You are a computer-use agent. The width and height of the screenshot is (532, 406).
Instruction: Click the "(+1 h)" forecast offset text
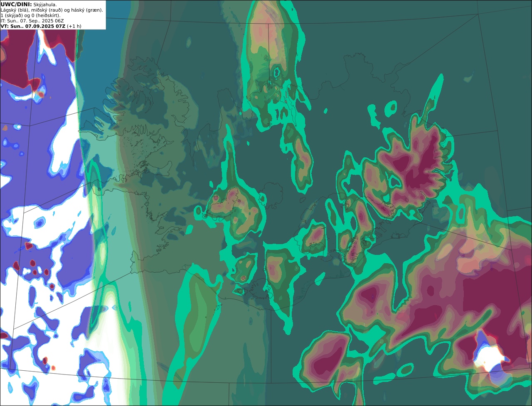74,26
